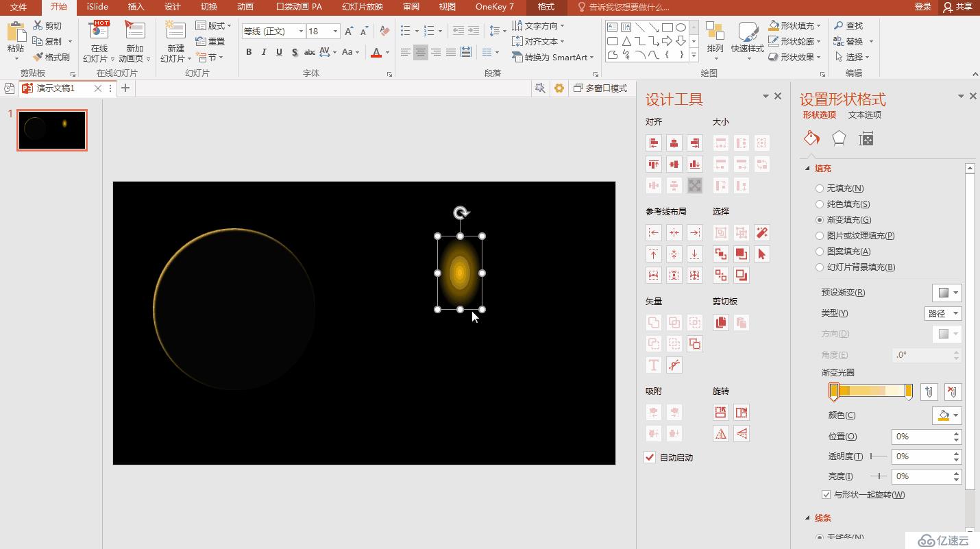
Task: Open the Fill (填充) paint bucket tab
Action: click(811, 138)
